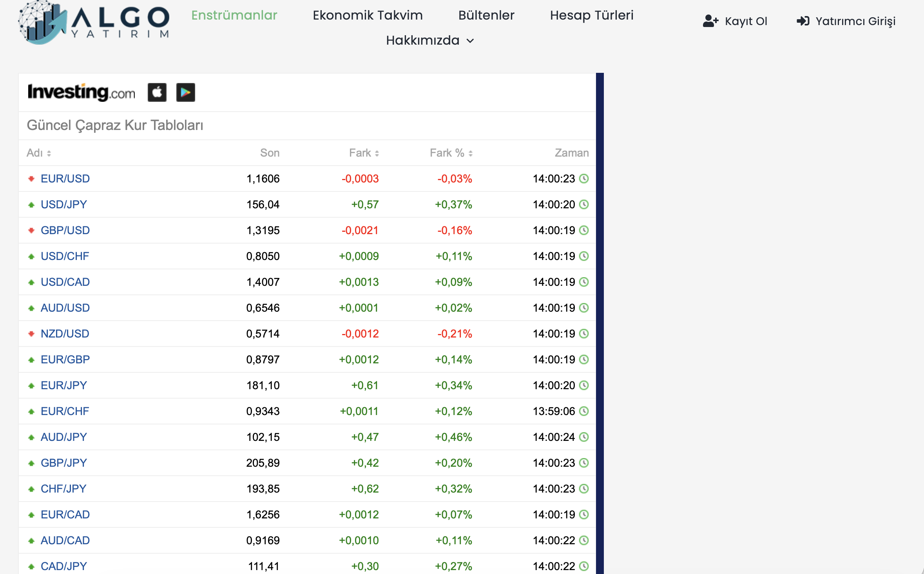
Task: Open the NZD/USD currency pair link
Action: [x=65, y=334]
